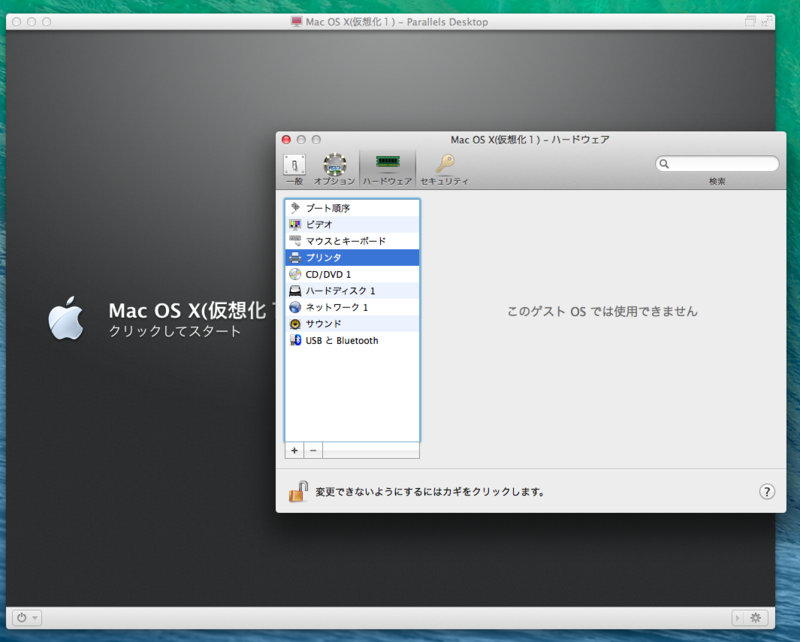Screen dimensions: 800x642
Task: Click Coherence mode icon in Parallels title bar
Action: coord(749,21)
